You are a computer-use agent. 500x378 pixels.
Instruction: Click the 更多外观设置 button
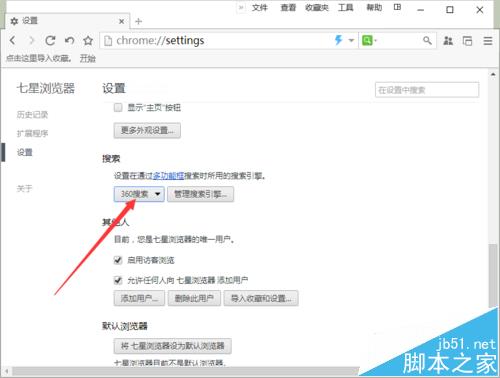[x=147, y=130]
